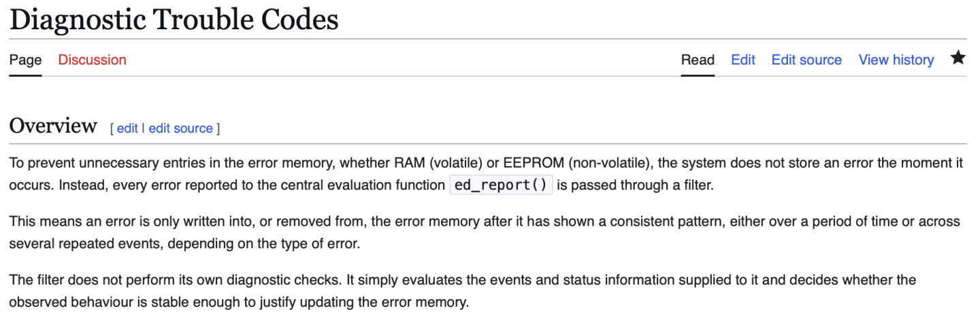The height and width of the screenshot is (333, 980).
Task: Click the ed_report() inline code snippet
Action: click(x=500, y=186)
